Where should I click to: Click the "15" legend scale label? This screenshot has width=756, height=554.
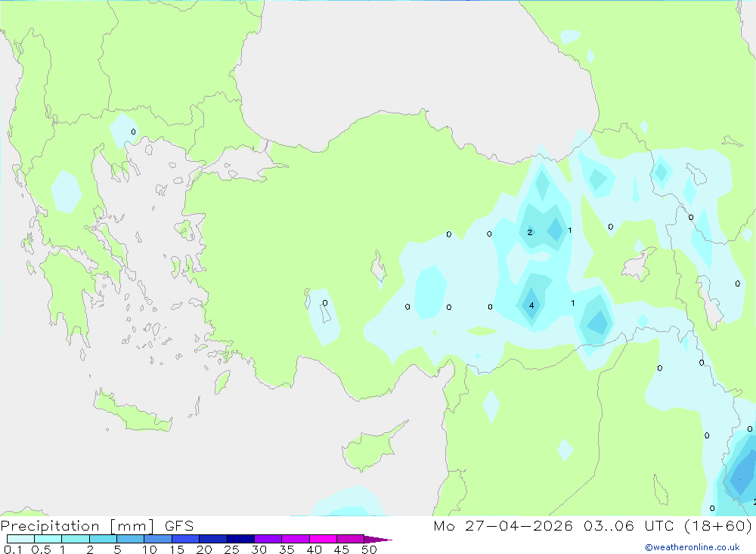pos(177,549)
